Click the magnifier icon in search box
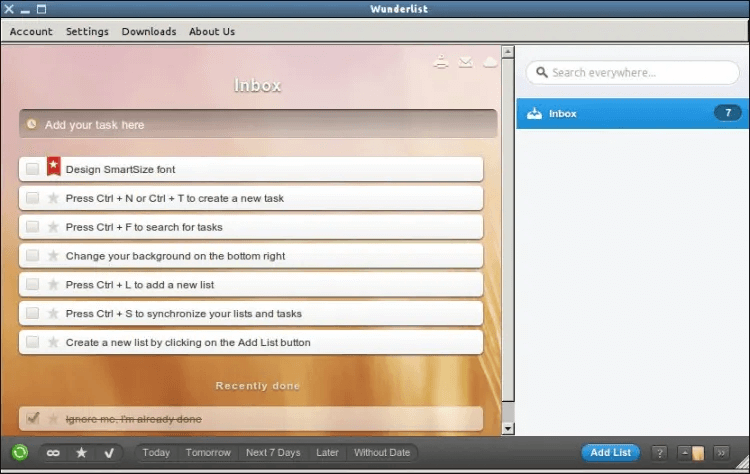Screen dimensions: 750x474 [x=541, y=72]
